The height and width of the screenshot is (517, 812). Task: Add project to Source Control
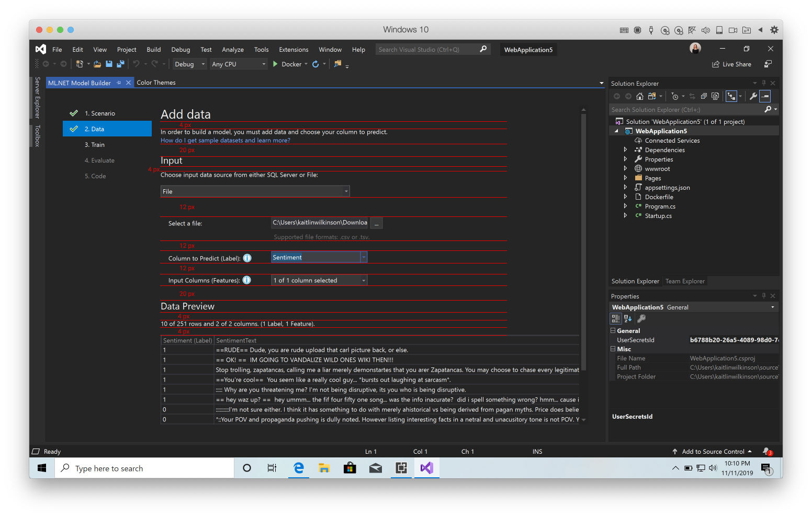(713, 451)
